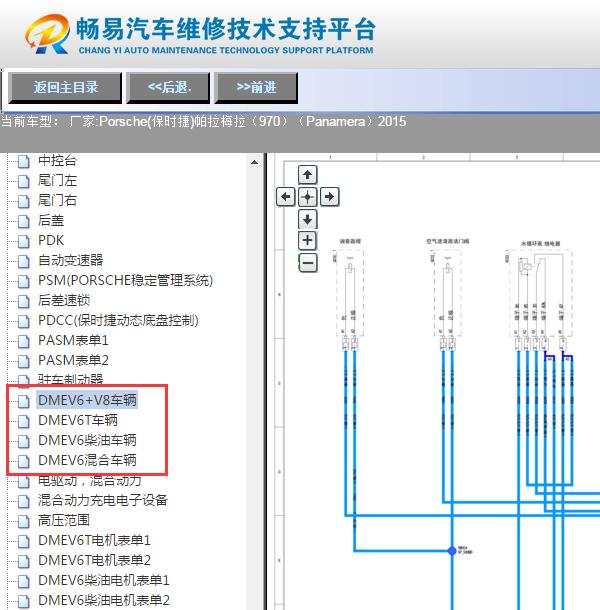Open 混合动力充电电子设备 entry
Screen dimensions: 600x610
tap(103, 500)
